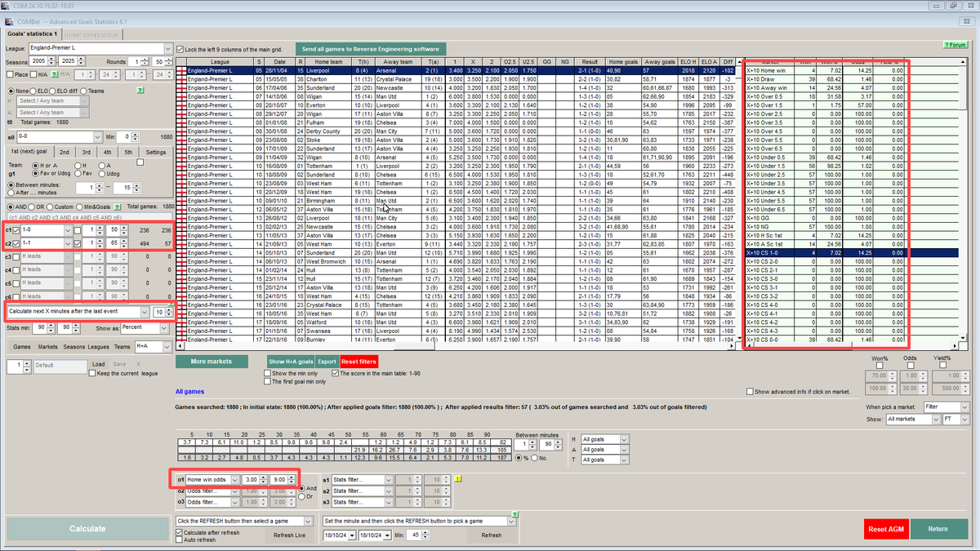980x551 pixels.
Task: Enable Auto refresh checkbox
Action: [x=180, y=540]
